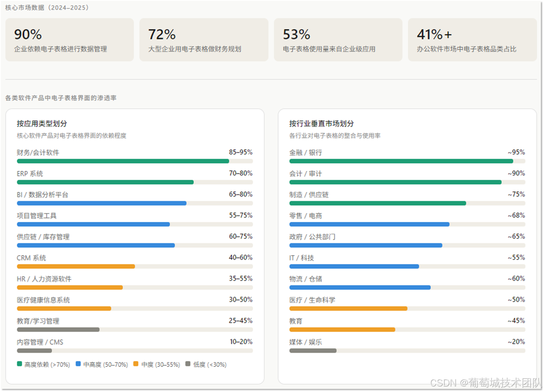Click the 按应用类型划分 panel title

pyautogui.click(x=42, y=124)
